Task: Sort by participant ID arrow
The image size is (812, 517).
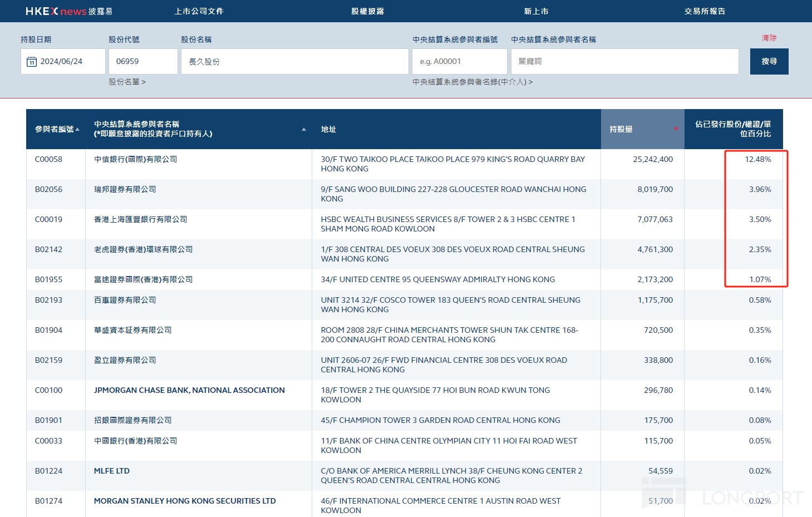Action: (x=77, y=129)
